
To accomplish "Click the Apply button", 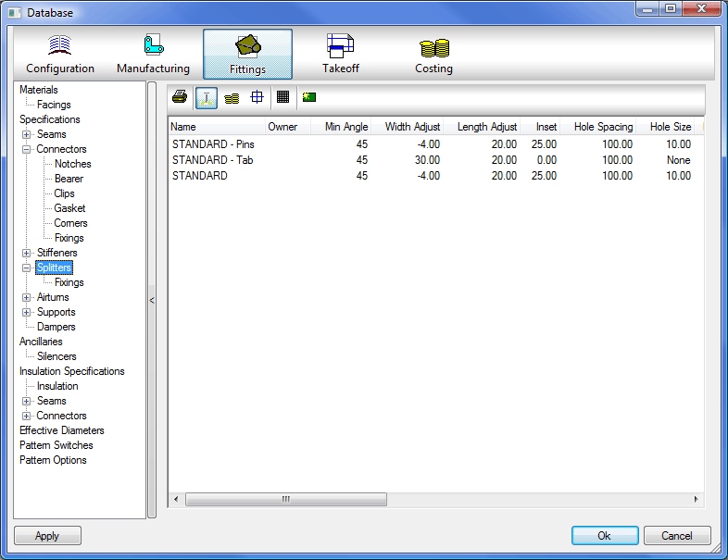I will [47, 536].
